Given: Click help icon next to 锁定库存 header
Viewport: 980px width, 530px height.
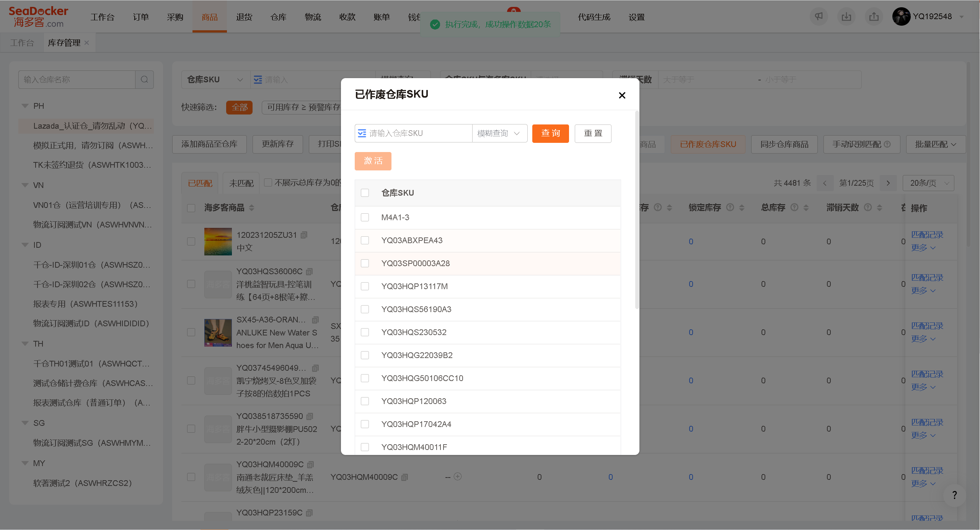Looking at the screenshot, I should (x=730, y=208).
